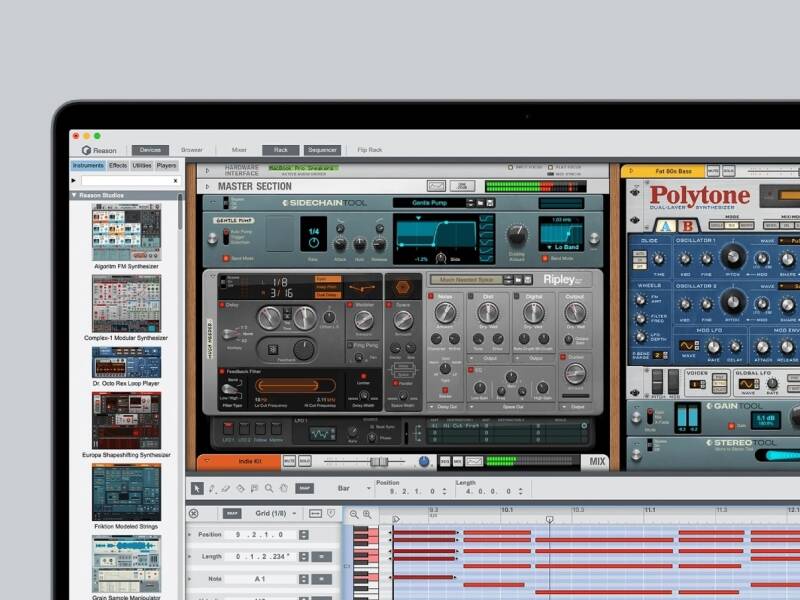800x600 pixels.
Task: Expand the Master Section device
Action: point(207,186)
